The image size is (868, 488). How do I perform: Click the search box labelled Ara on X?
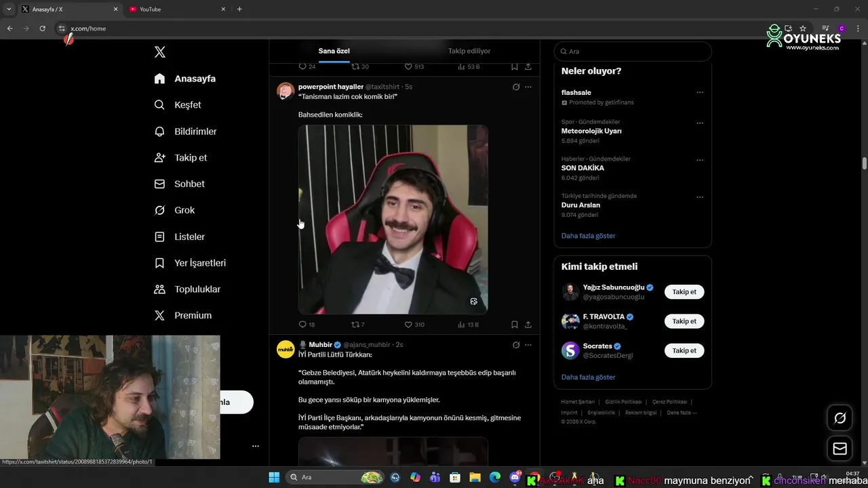[x=633, y=52]
